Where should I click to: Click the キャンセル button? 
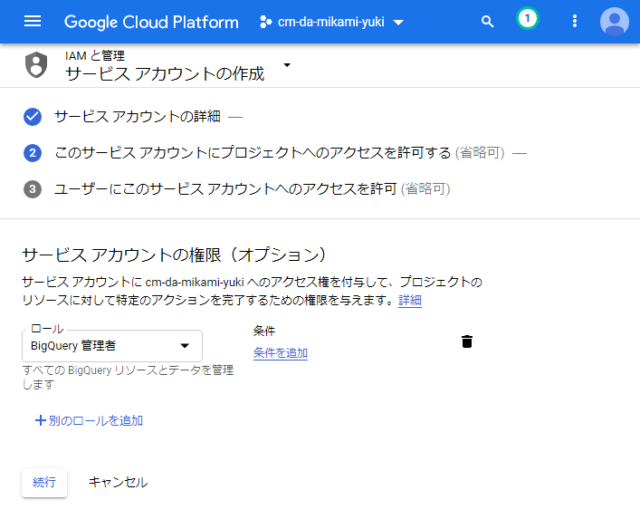click(118, 482)
